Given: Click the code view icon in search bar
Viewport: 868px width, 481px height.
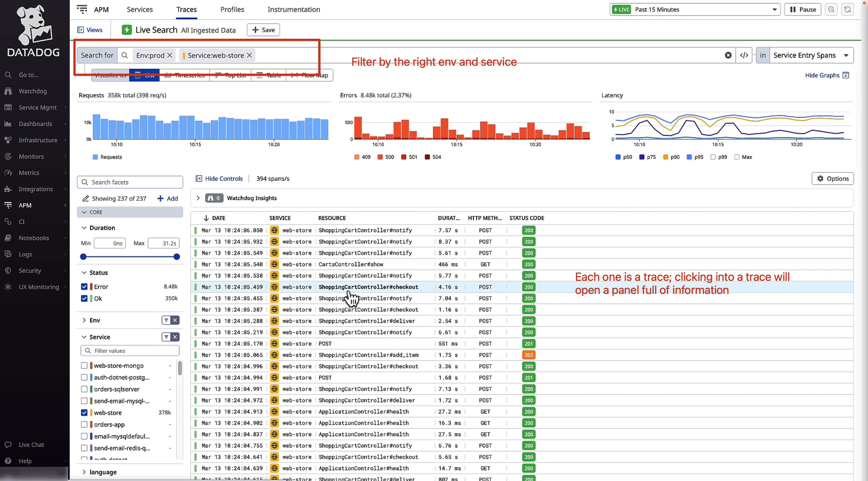Looking at the screenshot, I should click(744, 55).
